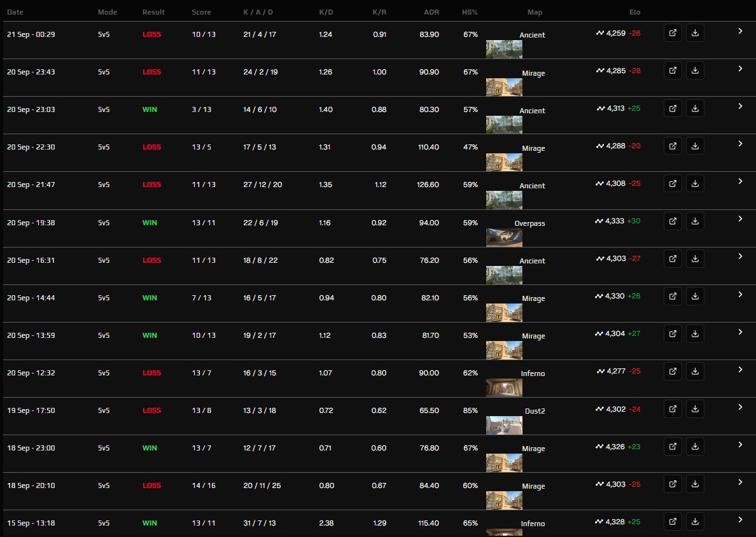Viewport: 756px width, 537px height.
Task: Click Elo value 4,333 with +30 change
Action: pos(618,221)
